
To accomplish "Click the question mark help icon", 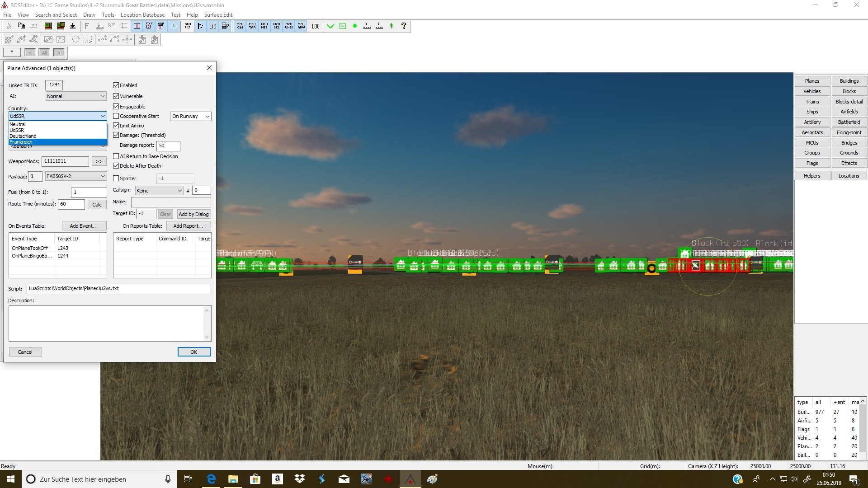I will 404,26.
